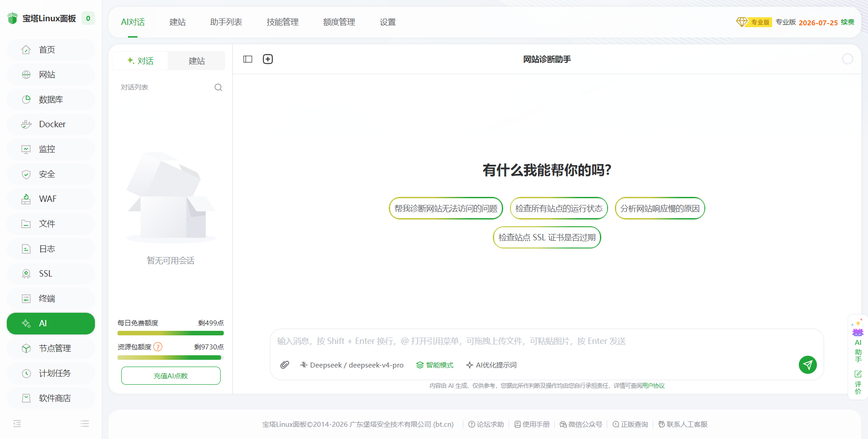This screenshot has width=868, height=439.
Task: Toggle the AI优化提示词 option
Action: pos(491,365)
